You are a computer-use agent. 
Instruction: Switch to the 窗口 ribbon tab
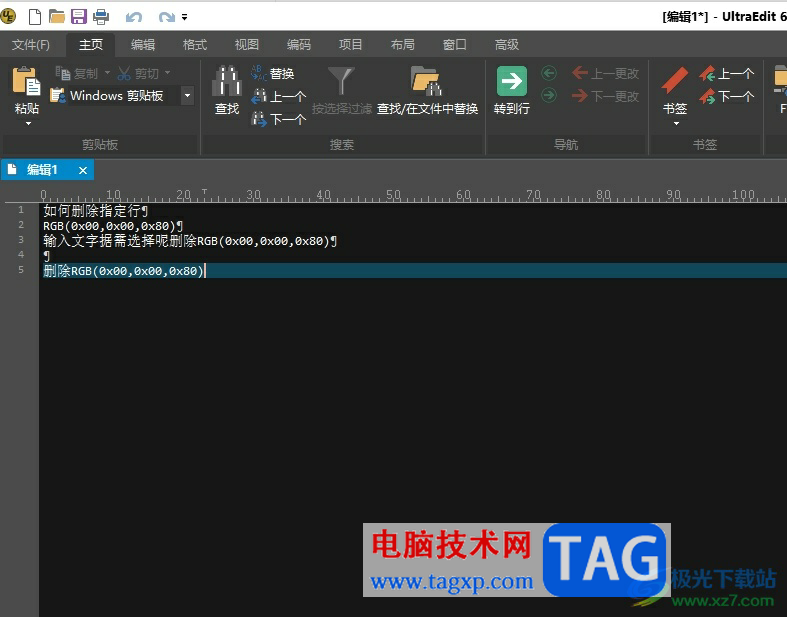pyautogui.click(x=455, y=45)
